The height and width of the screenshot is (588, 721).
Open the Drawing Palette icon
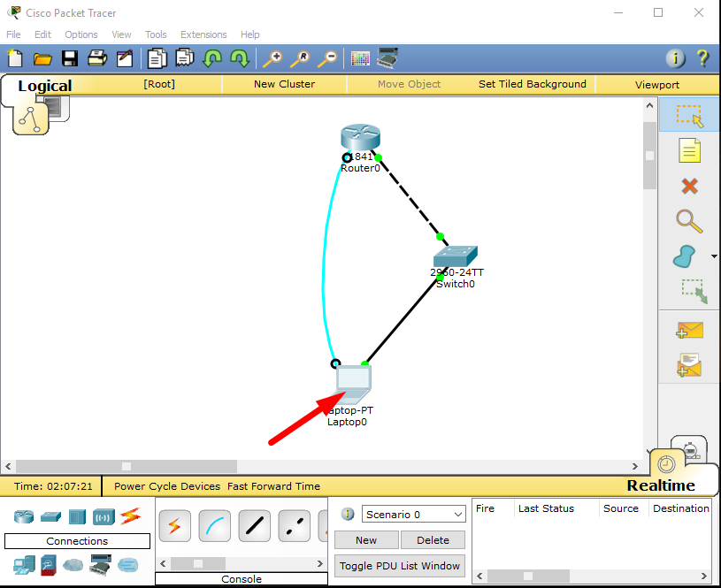coord(360,58)
